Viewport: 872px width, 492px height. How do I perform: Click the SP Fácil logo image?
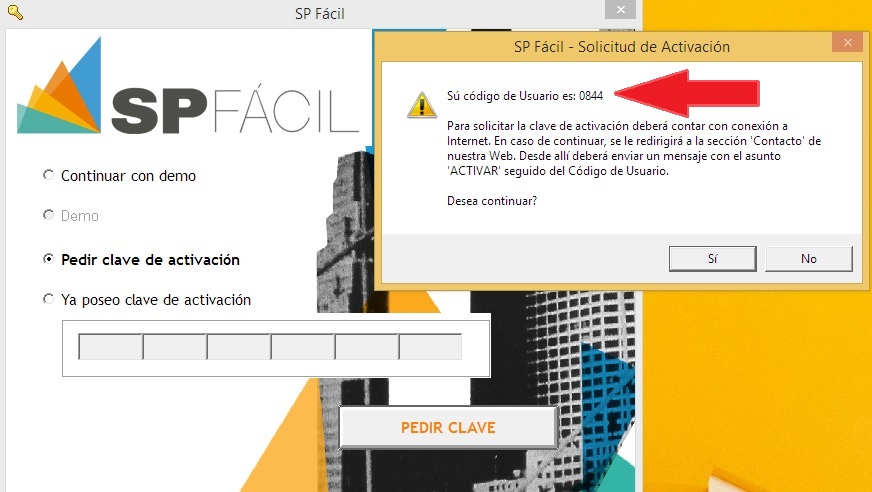coord(188,86)
